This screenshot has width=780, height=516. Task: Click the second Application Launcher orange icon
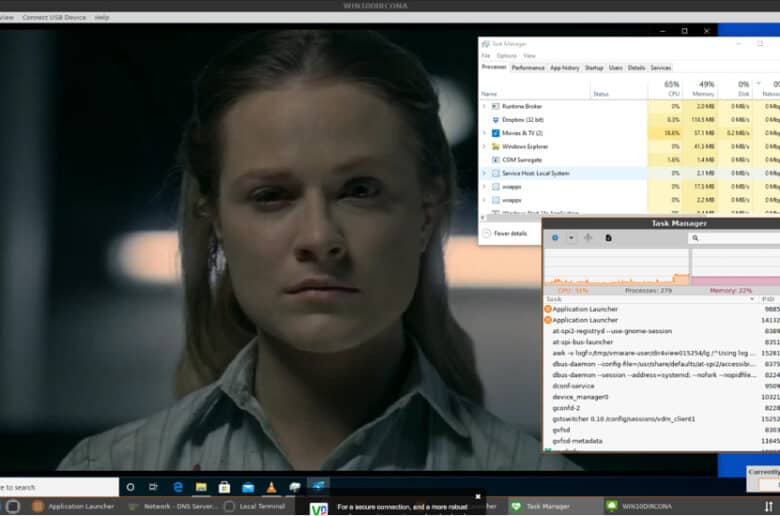pos(548,320)
